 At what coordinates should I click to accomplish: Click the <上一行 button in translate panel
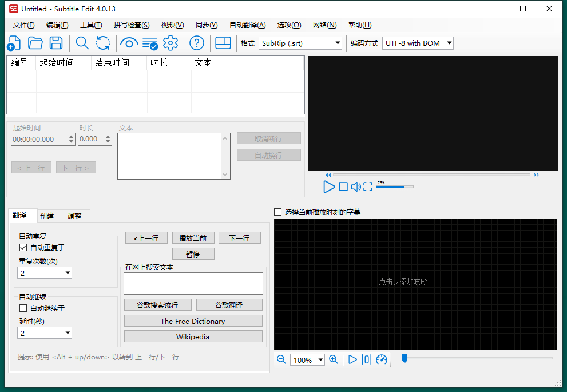tap(146, 238)
